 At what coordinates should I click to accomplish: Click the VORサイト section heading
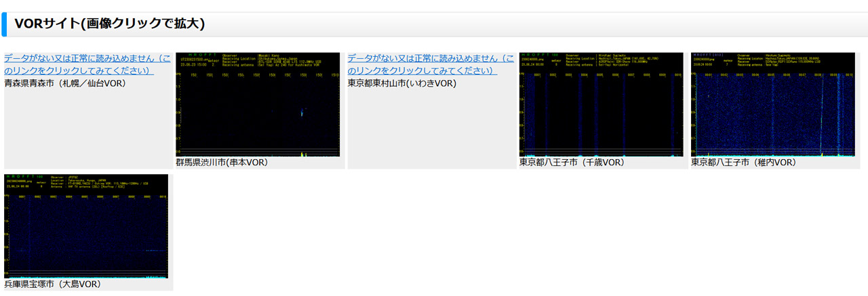pos(109,24)
